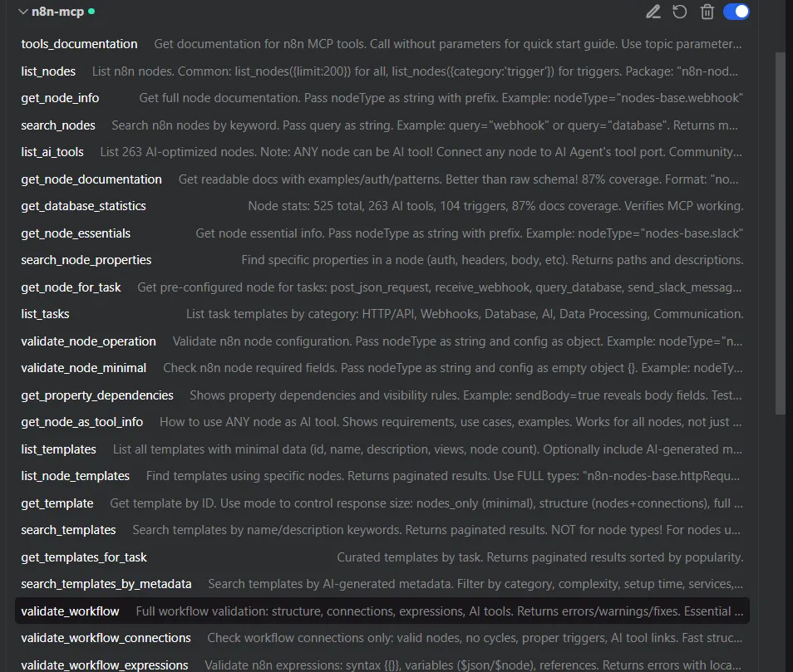Click description 'Get full node documentation'
The height and width of the screenshot is (672, 793).
(441, 98)
